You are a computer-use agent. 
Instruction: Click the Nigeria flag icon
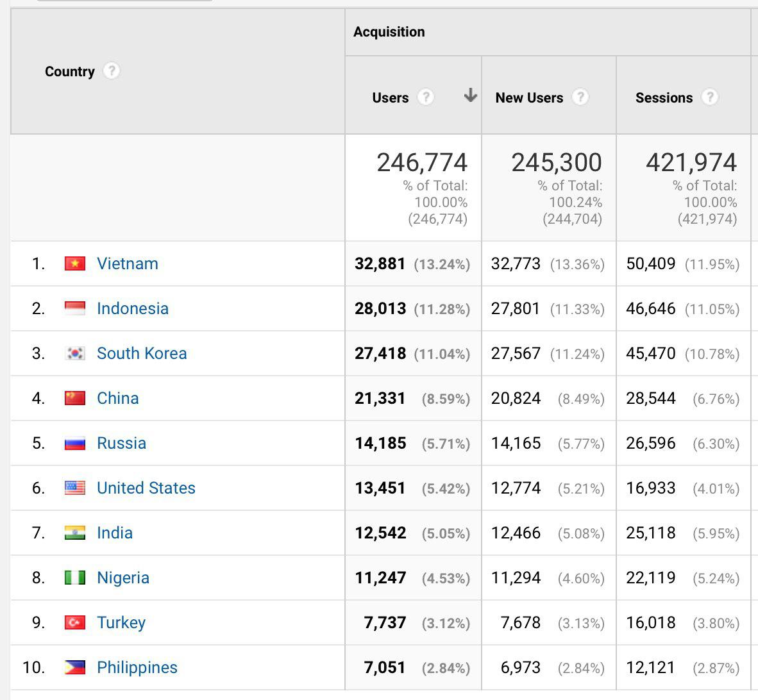coord(75,578)
